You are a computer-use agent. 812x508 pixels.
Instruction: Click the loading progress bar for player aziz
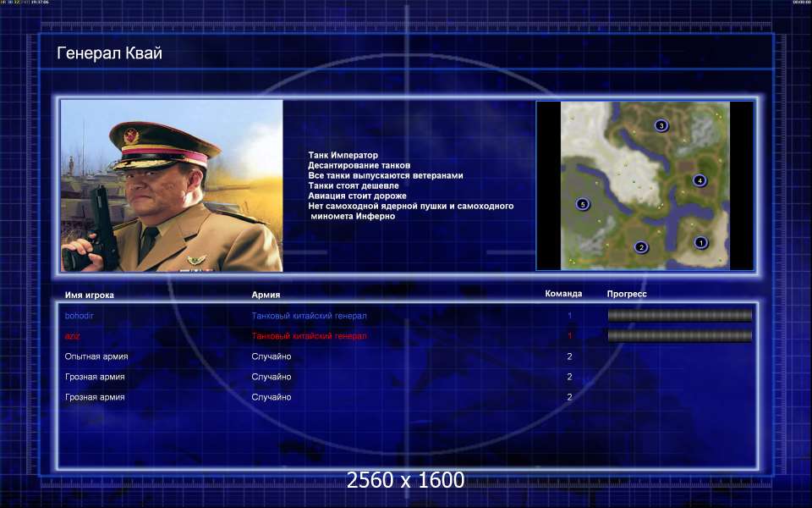click(x=679, y=336)
